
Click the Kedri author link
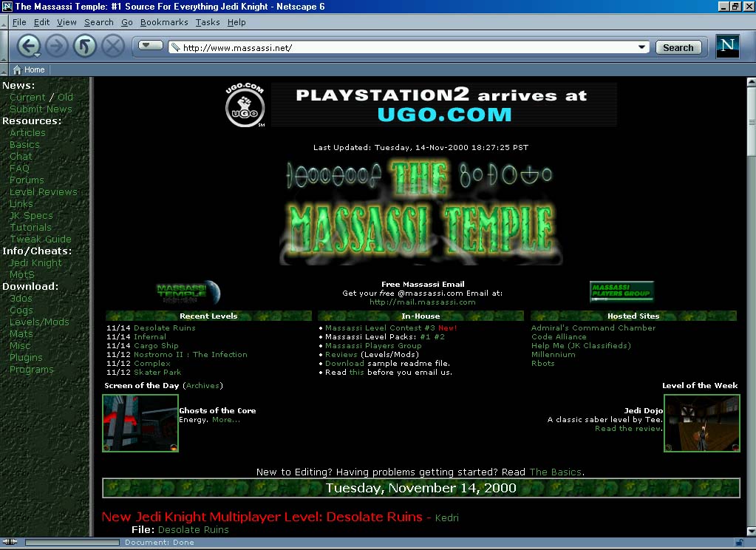[x=446, y=517]
